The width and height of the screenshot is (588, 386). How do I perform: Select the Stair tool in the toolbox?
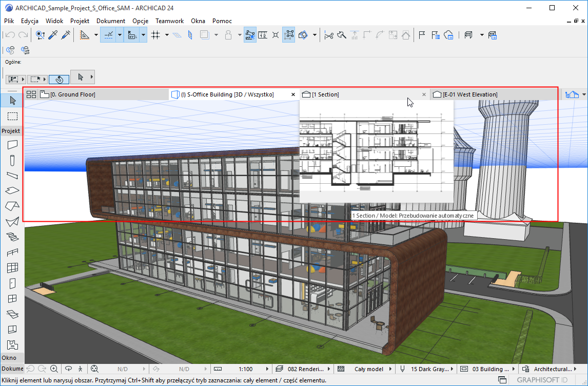coord(12,237)
